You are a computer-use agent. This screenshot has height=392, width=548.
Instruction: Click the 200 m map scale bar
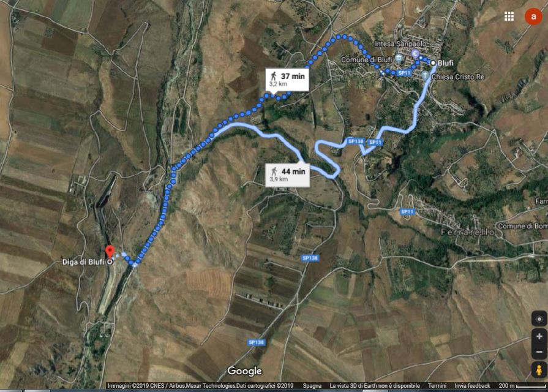pyautogui.click(x=522, y=386)
